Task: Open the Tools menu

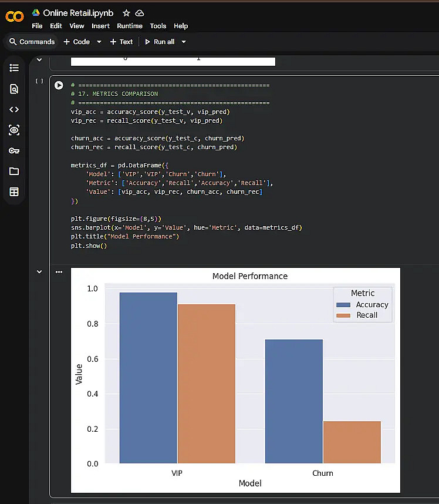Action: [158, 26]
